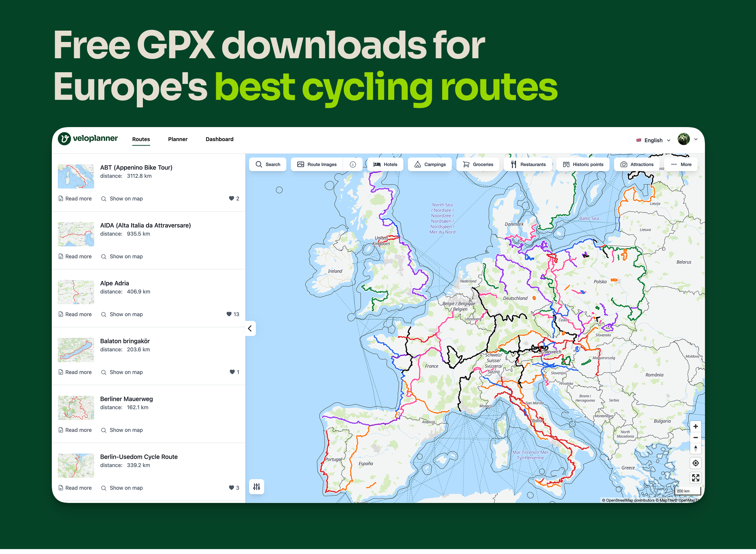Open the Route Images info icon

pyautogui.click(x=353, y=164)
